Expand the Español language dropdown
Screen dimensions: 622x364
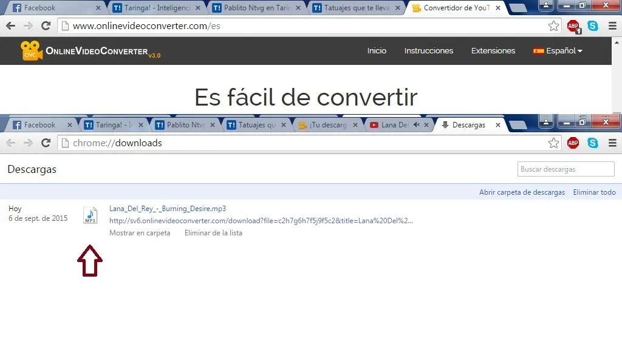[x=558, y=51]
